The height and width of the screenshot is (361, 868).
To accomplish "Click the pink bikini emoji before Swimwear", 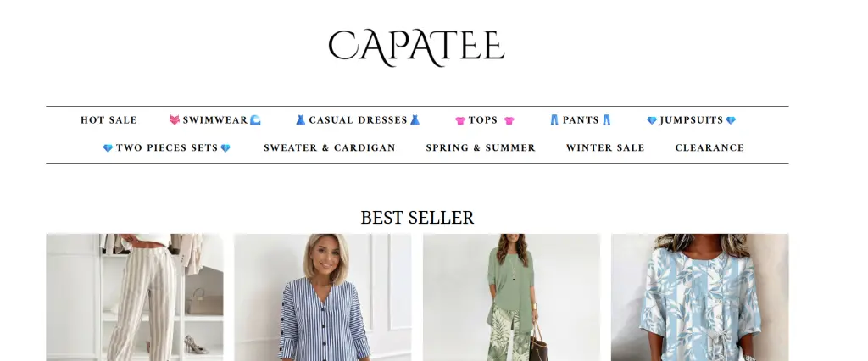I will tap(175, 120).
